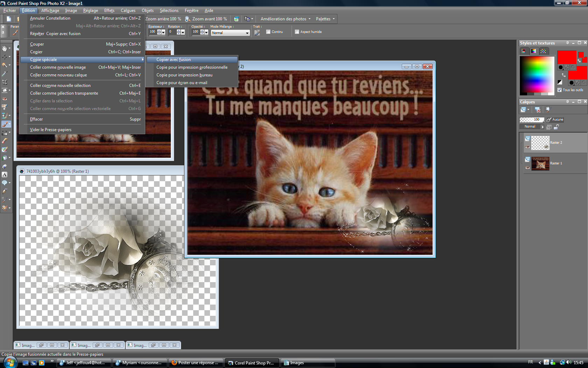
Task: Choose Copier avec fusion from the submenu
Action: (192, 60)
